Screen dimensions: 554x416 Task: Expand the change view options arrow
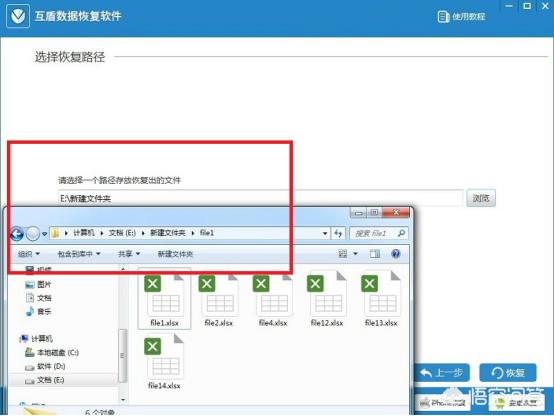(x=355, y=254)
